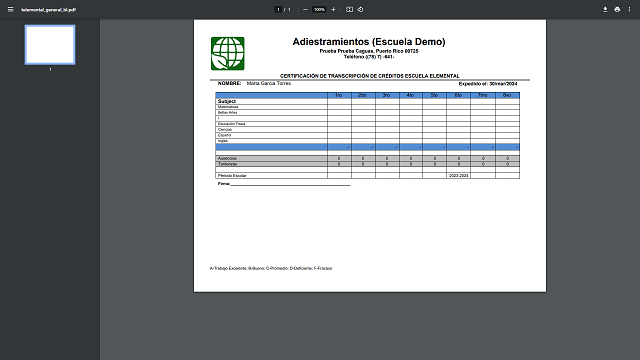Click the heading 'Adiestramientos (Escuela Demo)'
The image size is (640, 360).
369,42
